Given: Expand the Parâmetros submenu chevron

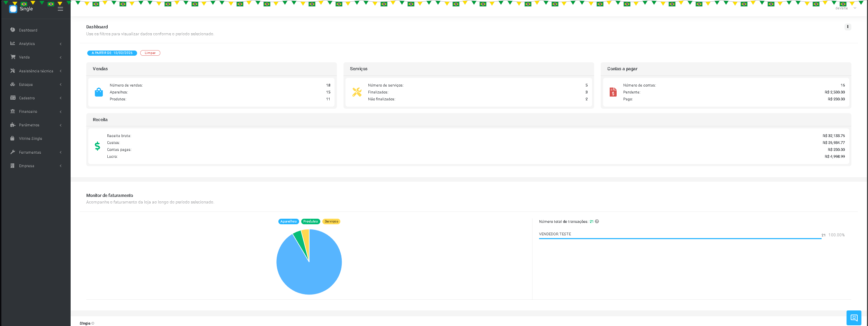Looking at the screenshot, I should pyautogui.click(x=61, y=125).
